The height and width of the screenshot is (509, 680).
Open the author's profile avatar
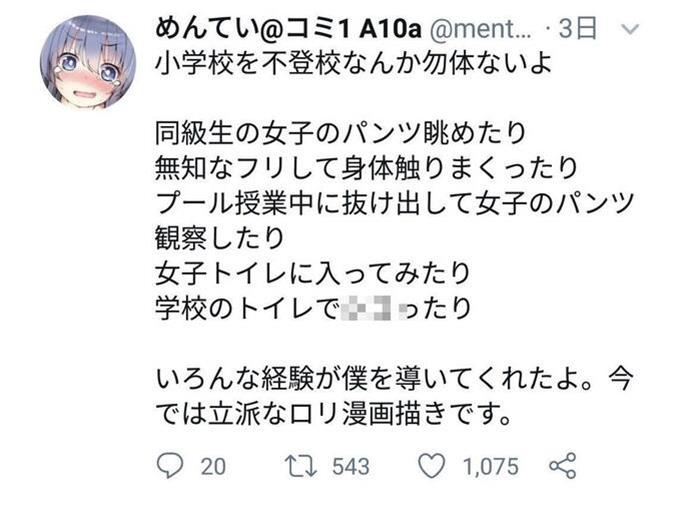tap(88, 62)
